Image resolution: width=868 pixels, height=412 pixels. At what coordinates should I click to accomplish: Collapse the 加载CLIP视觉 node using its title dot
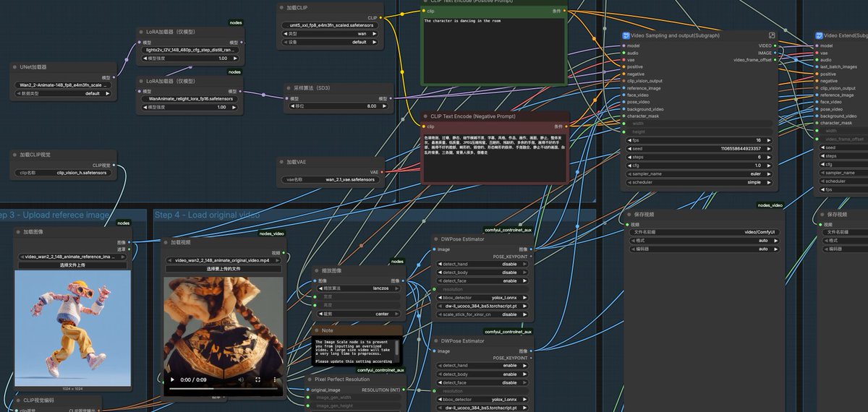coord(16,154)
